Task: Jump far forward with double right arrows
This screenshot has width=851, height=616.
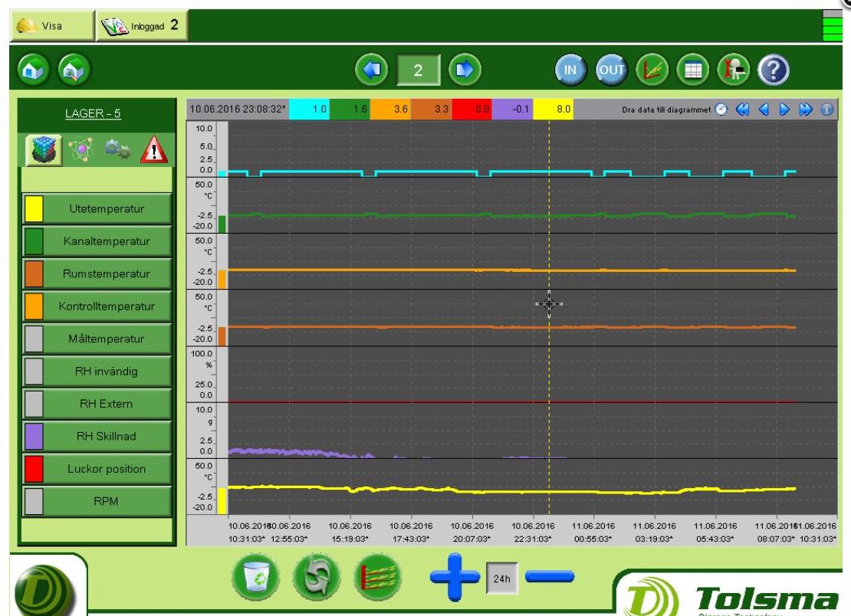Action: coord(806,110)
